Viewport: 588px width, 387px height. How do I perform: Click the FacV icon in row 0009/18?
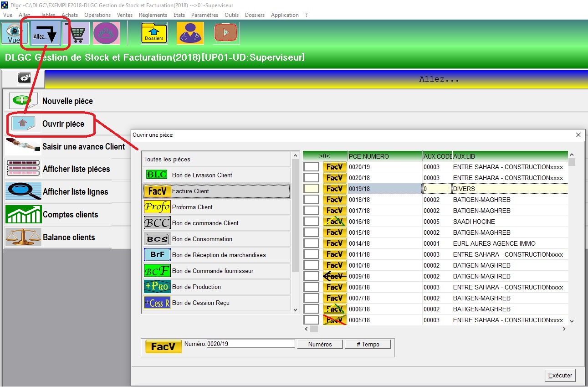click(x=335, y=276)
